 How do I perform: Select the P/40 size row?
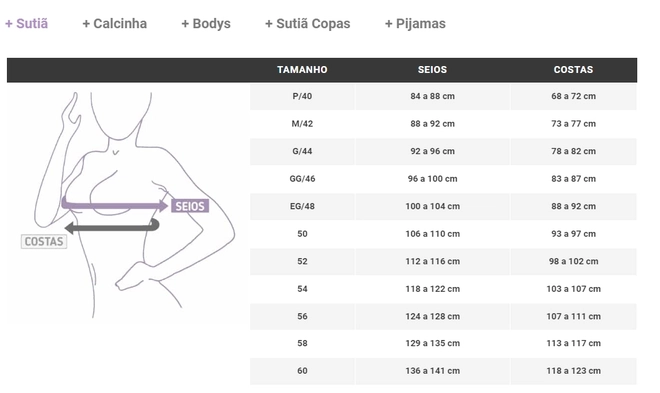443,97
